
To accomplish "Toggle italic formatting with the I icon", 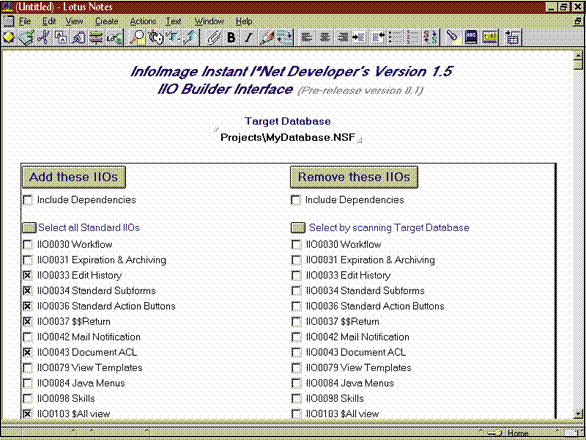I will point(249,37).
